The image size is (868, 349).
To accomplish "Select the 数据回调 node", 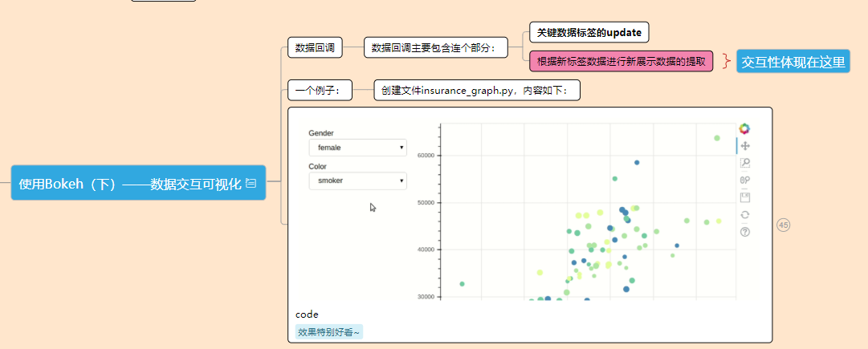I will [x=315, y=47].
